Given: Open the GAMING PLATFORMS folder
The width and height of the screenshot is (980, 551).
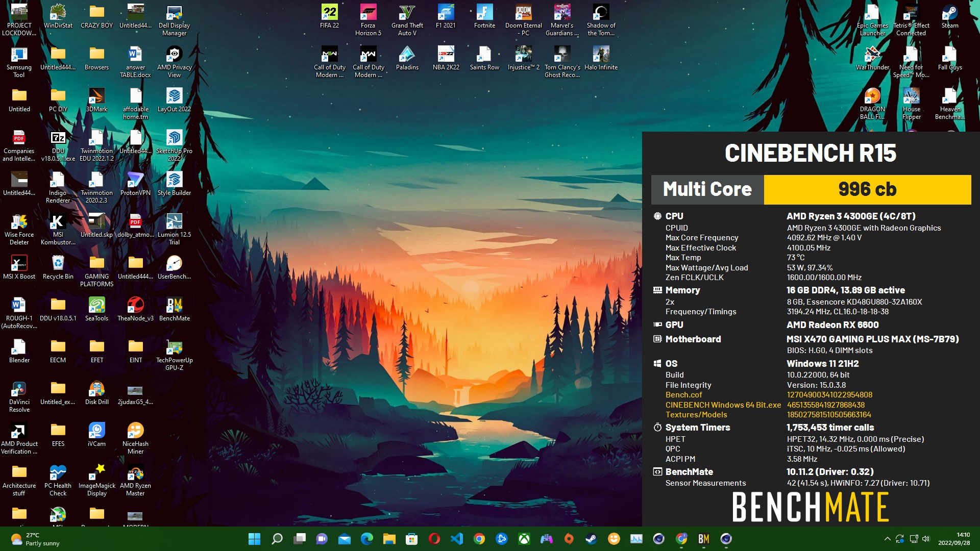Looking at the screenshot, I should pos(96,271).
